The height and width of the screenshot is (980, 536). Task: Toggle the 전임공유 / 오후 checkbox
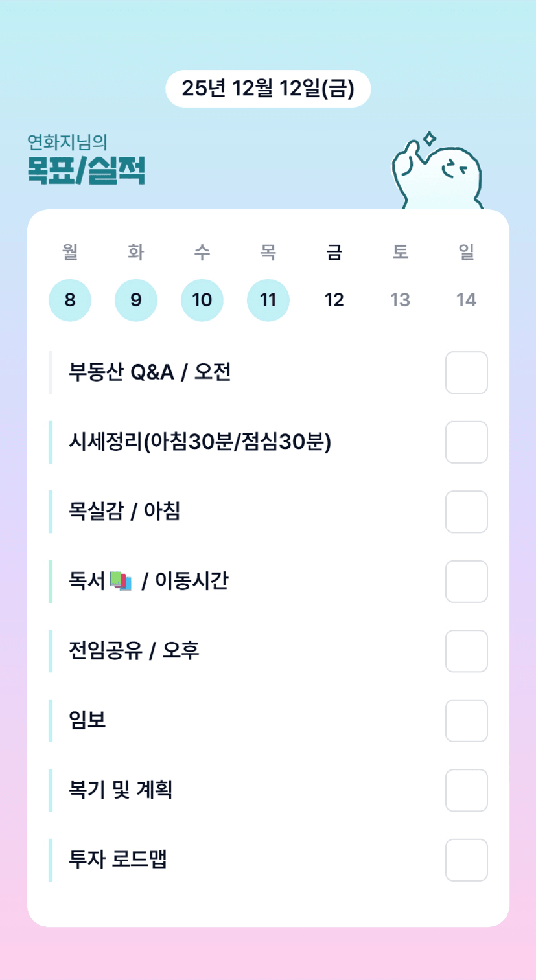(466, 651)
